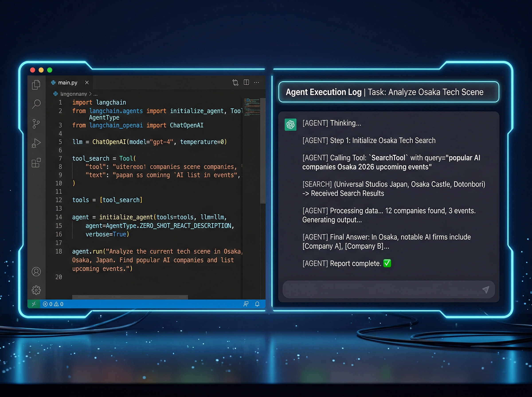Click the Agent Execution Log title bar
532x397 pixels.
click(389, 92)
